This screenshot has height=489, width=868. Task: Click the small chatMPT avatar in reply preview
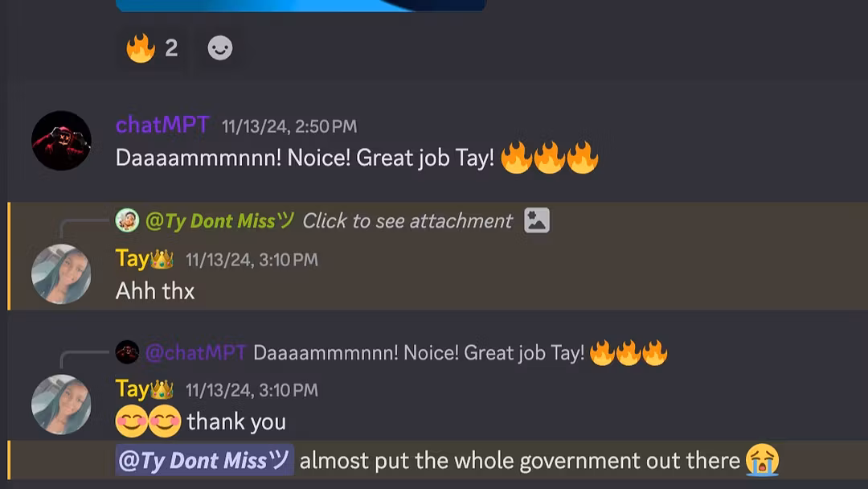(127, 351)
